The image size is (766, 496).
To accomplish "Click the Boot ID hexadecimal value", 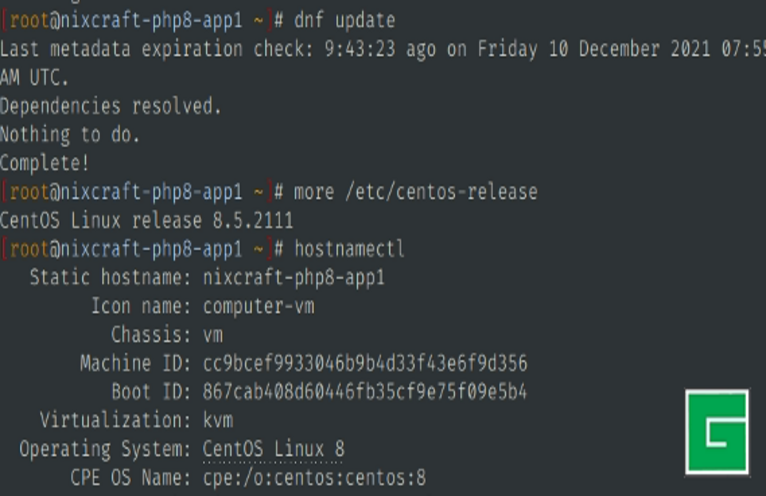I will click(364, 391).
